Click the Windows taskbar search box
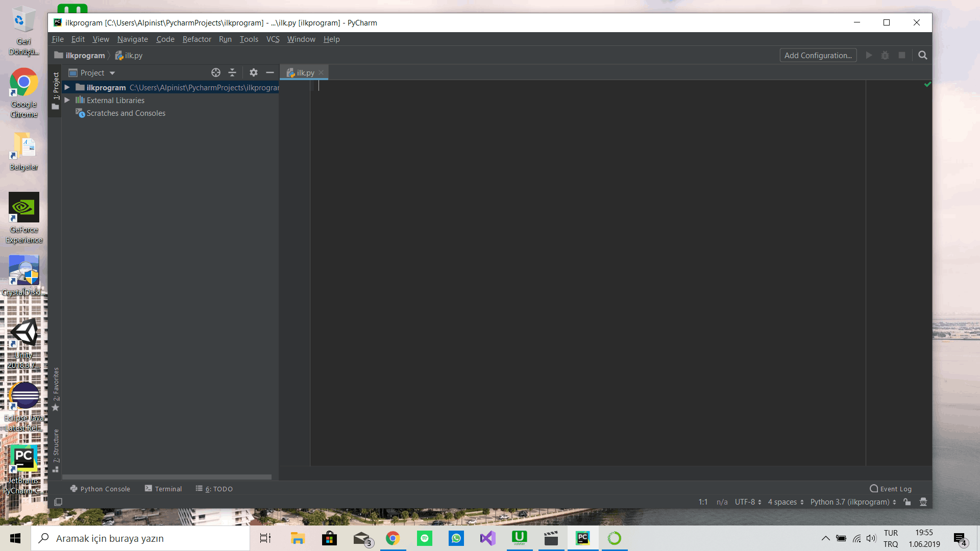 click(140, 538)
